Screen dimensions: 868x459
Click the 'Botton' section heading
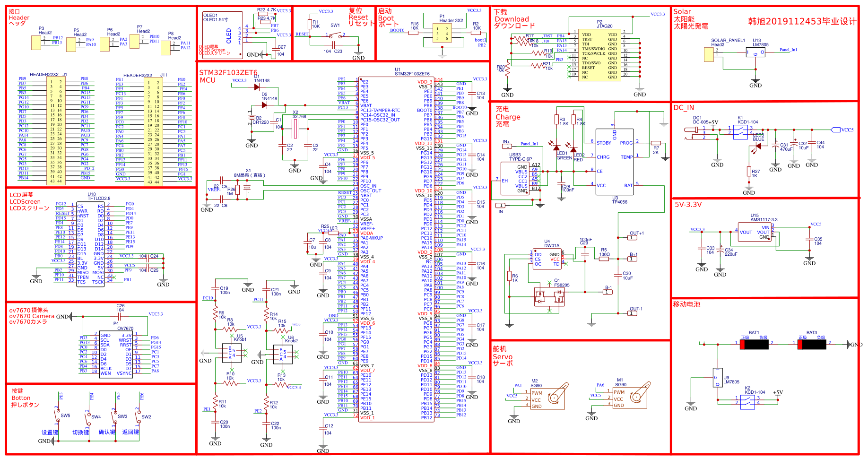point(21,398)
